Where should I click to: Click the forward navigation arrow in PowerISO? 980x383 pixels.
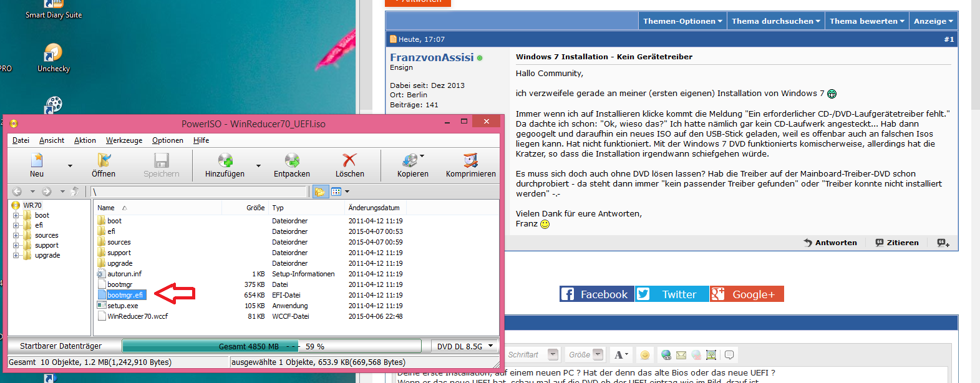point(46,192)
